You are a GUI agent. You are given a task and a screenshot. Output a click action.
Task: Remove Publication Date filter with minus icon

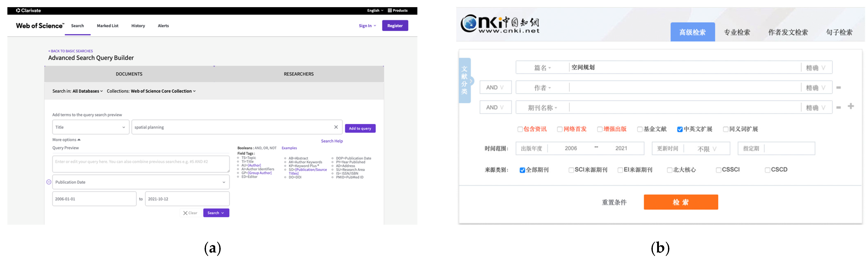(49, 182)
